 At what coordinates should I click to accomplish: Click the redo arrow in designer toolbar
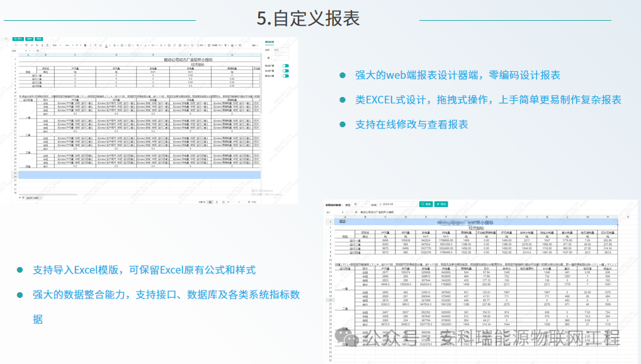click(21, 45)
